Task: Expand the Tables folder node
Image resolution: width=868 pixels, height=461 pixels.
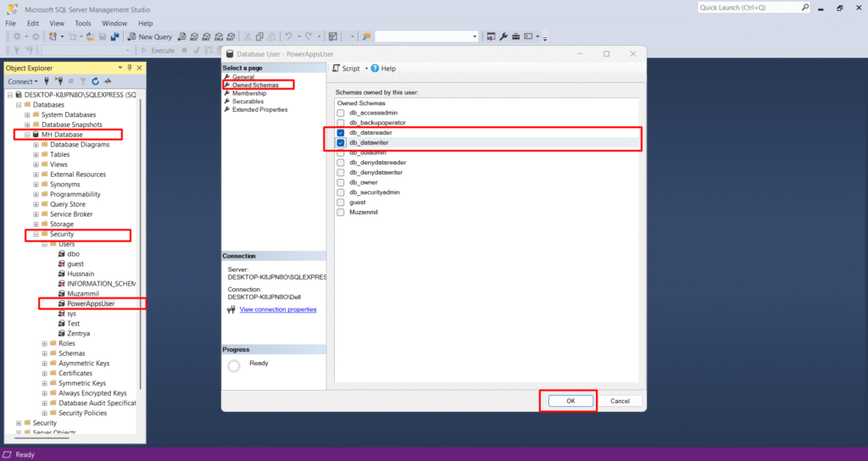Action: pos(36,154)
